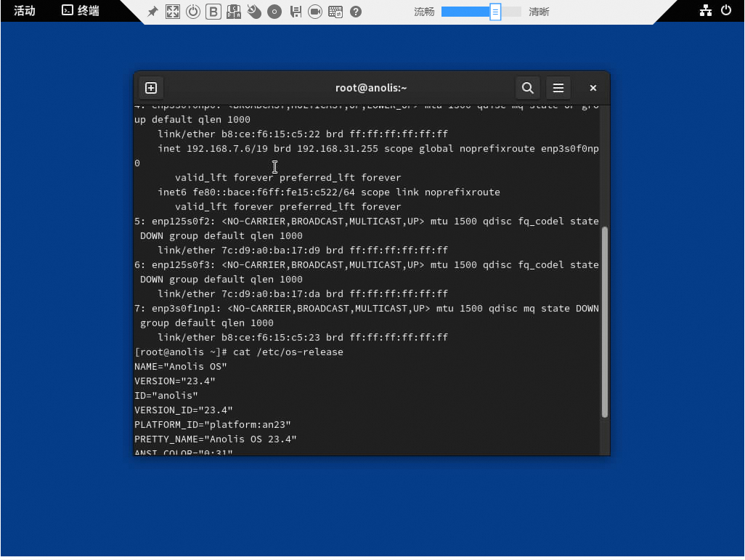Open the 活动 Activities overview
745x560 pixels.
click(25, 11)
